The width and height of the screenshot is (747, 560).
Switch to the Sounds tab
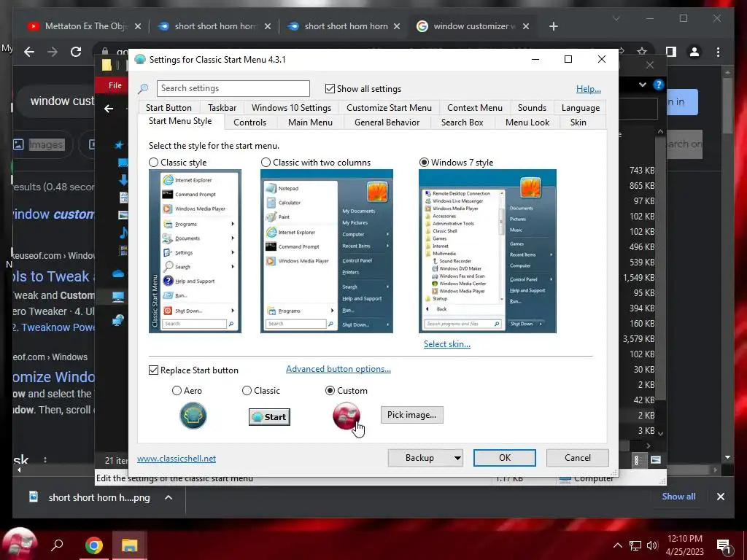click(x=532, y=108)
